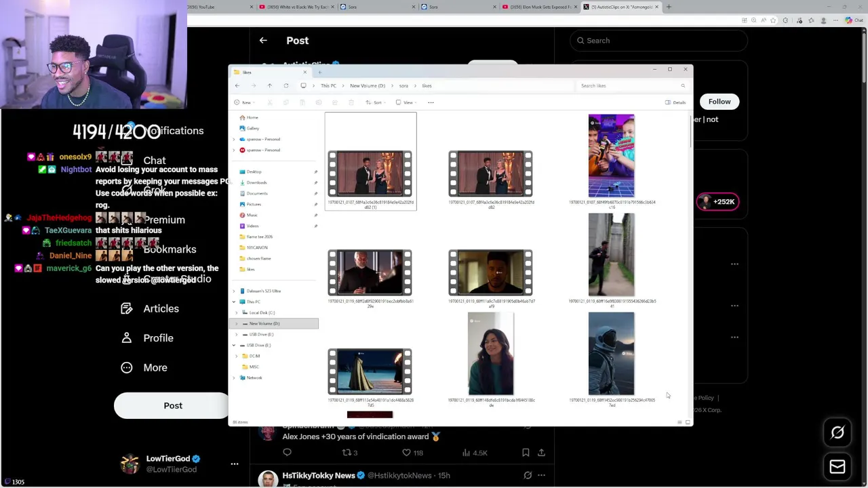Switch to Elon Musk Gets Exposed tab
The image size is (868, 488).
[x=540, y=7]
